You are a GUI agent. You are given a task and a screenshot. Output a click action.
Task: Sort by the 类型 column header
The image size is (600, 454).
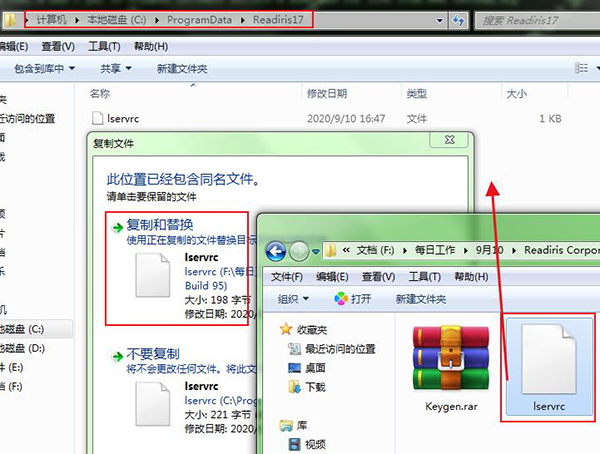(x=417, y=93)
